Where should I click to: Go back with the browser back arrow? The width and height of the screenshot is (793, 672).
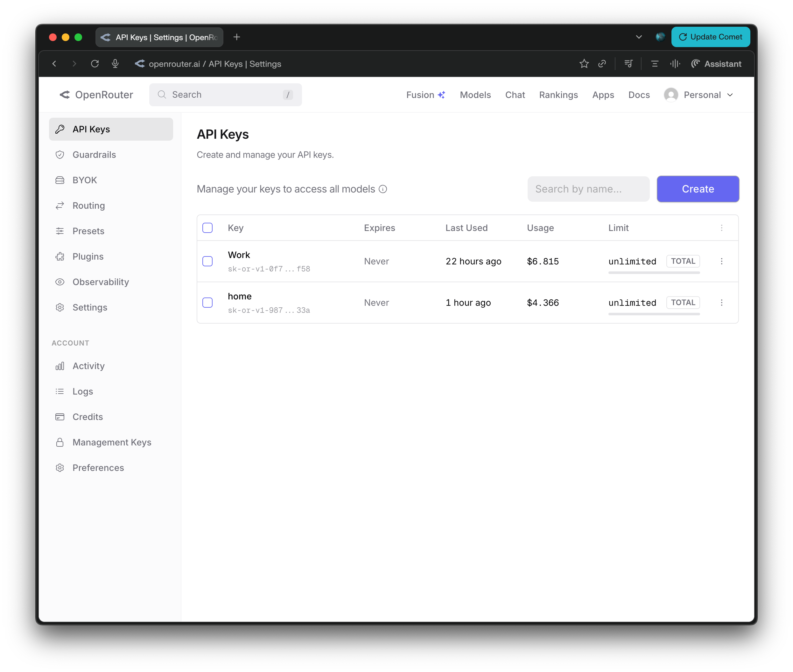pos(54,64)
